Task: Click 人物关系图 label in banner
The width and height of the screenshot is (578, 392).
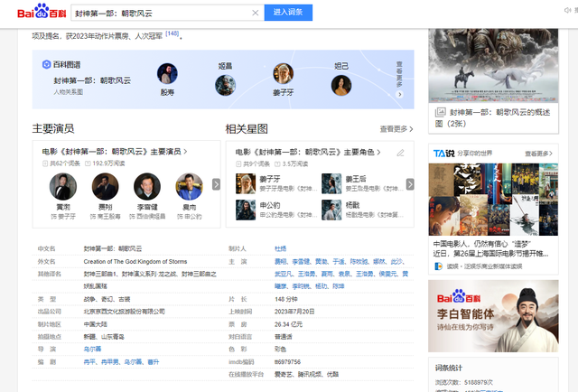Action: coord(69,92)
